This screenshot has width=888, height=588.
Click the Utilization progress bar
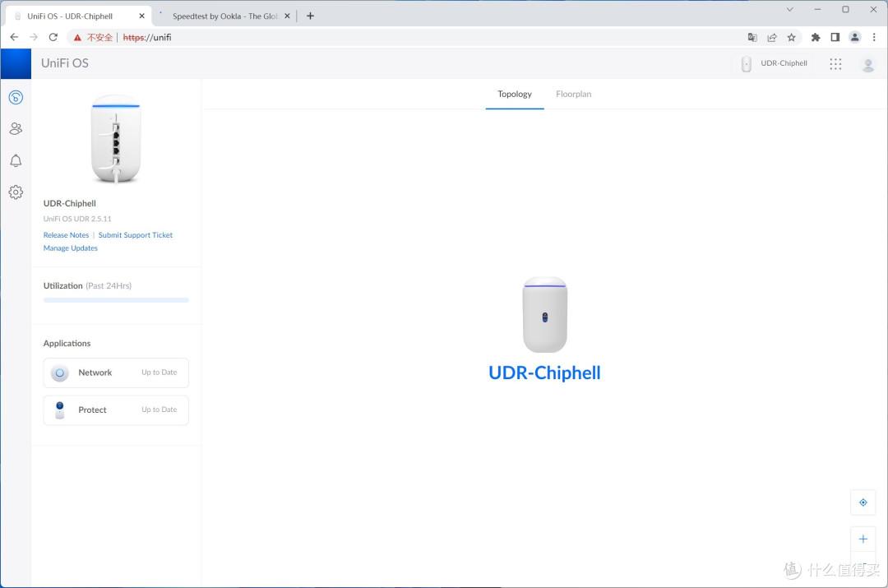pyautogui.click(x=115, y=299)
